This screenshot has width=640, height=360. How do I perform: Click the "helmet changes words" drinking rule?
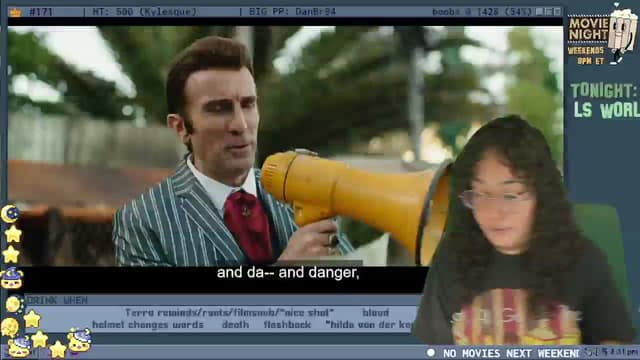click(x=148, y=324)
